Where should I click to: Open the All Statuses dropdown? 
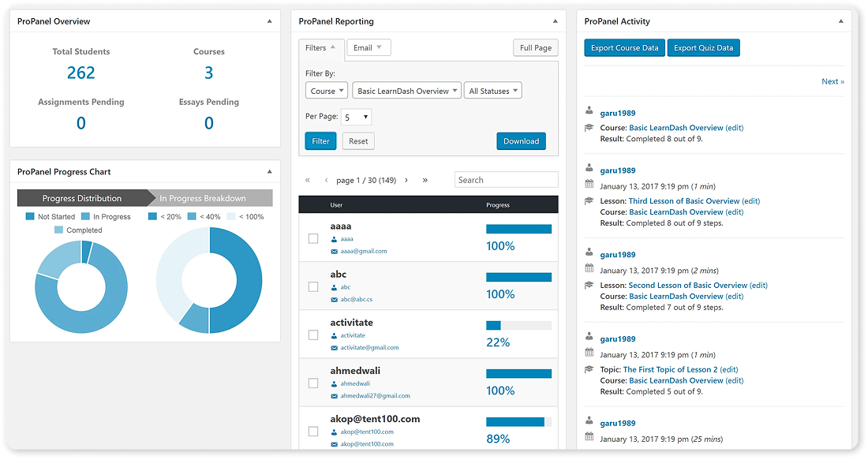click(x=492, y=91)
